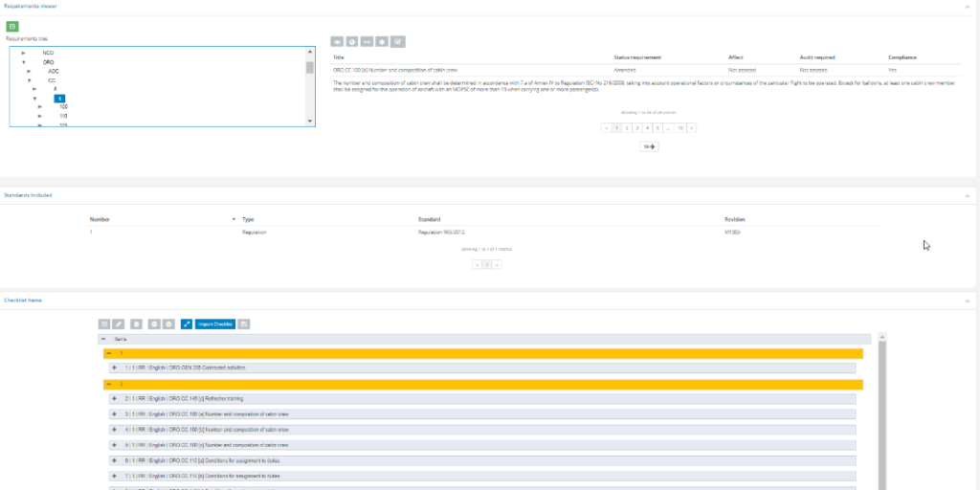Click the checkmark edit icon in requirements toolbar
Screen dimensions: 980x490
pos(398,41)
